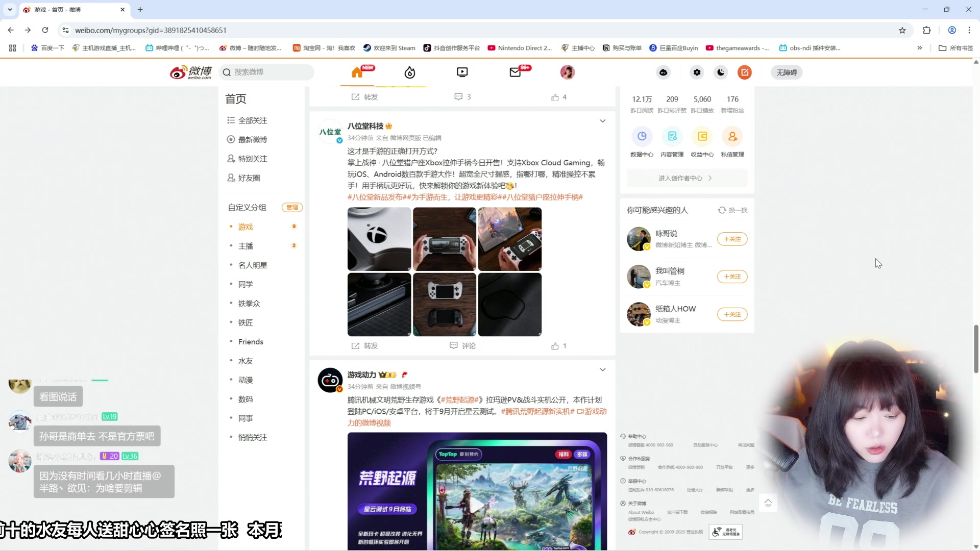Compose a new Weibo post

pyautogui.click(x=745, y=72)
